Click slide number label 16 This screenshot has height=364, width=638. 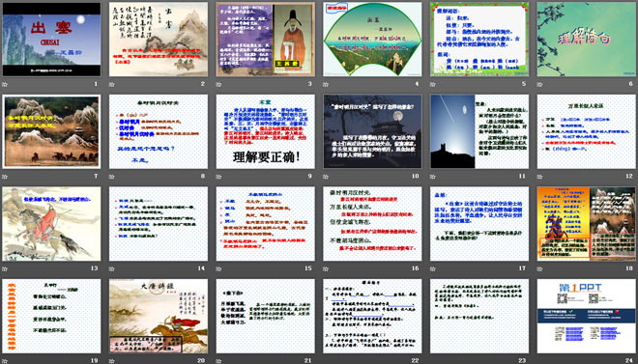[416, 268]
